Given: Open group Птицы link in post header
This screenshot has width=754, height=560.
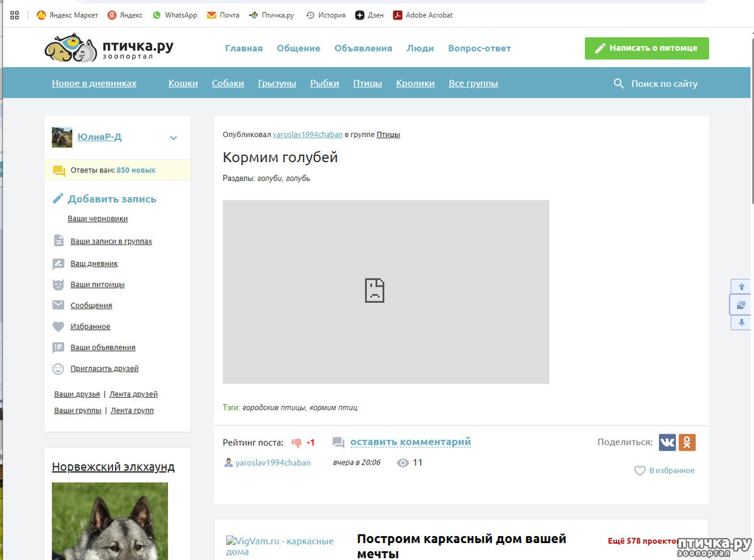Looking at the screenshot, I should pos(388,135).
